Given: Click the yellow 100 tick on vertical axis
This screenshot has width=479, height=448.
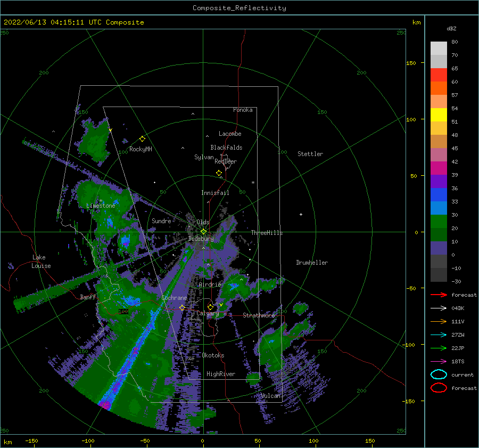Looking at the screenshot, I should [411, 119].
